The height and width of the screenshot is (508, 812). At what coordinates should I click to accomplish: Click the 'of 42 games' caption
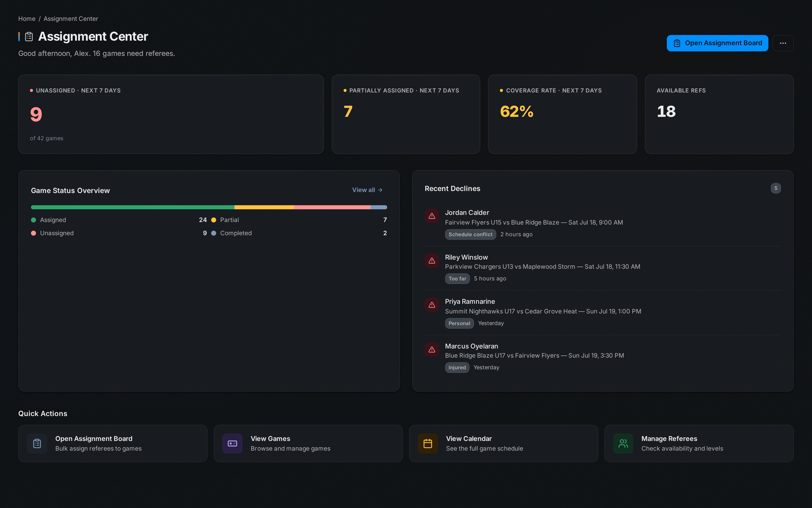coord(47,138)
